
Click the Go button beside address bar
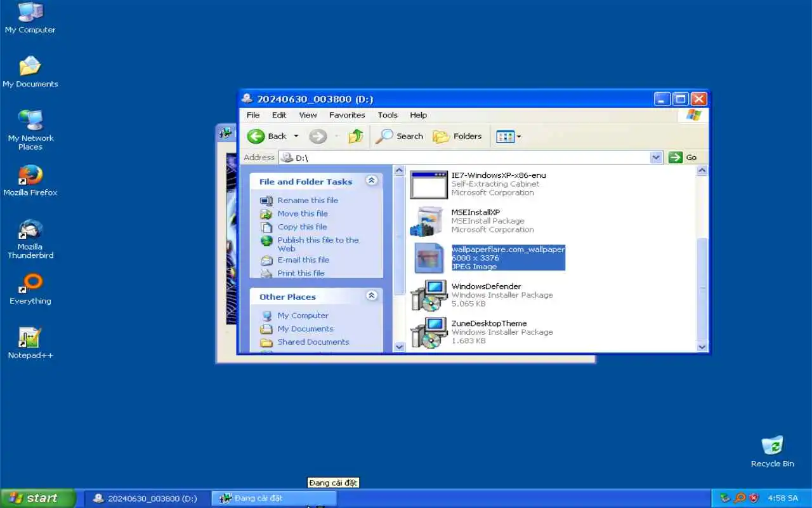(683, 157)
